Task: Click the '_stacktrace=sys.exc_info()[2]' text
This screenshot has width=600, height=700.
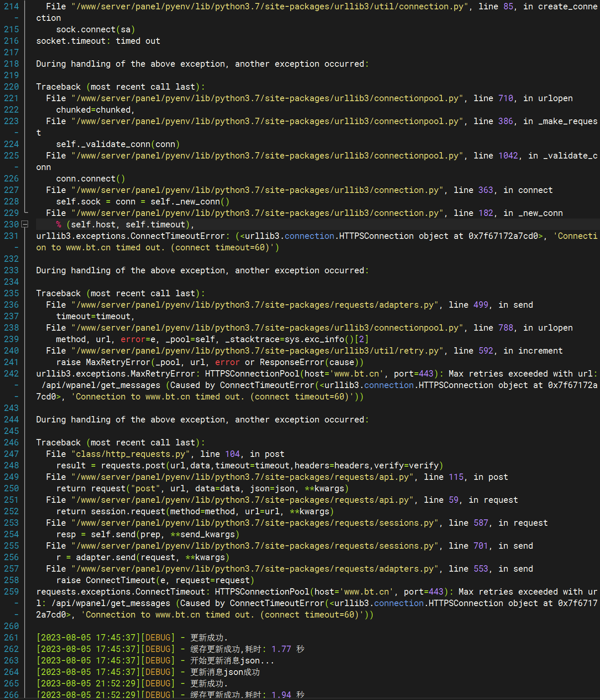Action: point(297,339)
